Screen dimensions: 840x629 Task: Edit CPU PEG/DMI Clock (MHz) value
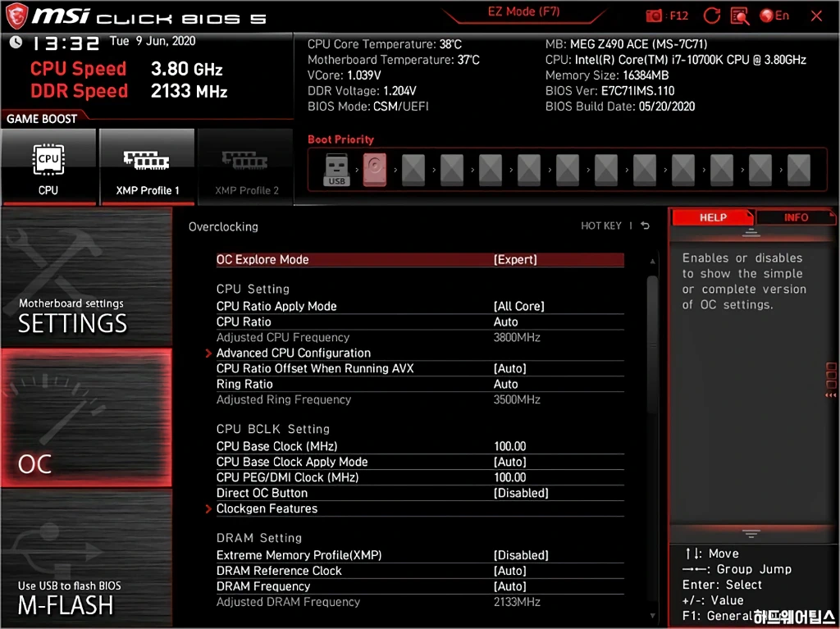pos(420,477)
